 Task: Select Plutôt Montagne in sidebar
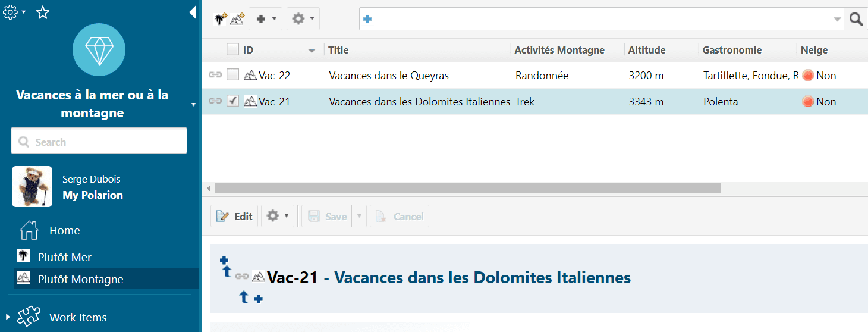point(80,279)
